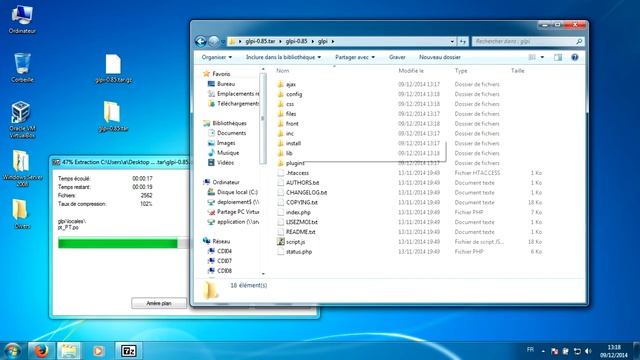Open the script.js file icon
The width and height of the screenshot is (640, 360).
[280, 242]
